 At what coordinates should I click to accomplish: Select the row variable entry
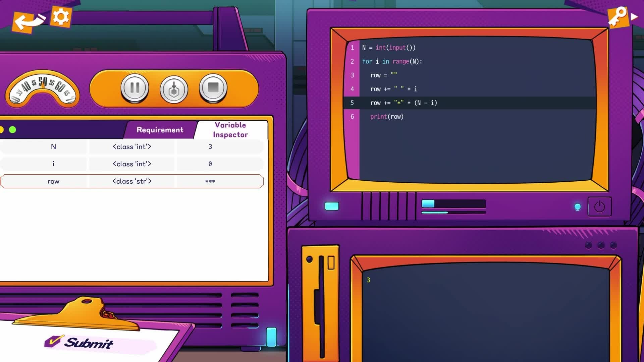[x=132, y=181]
